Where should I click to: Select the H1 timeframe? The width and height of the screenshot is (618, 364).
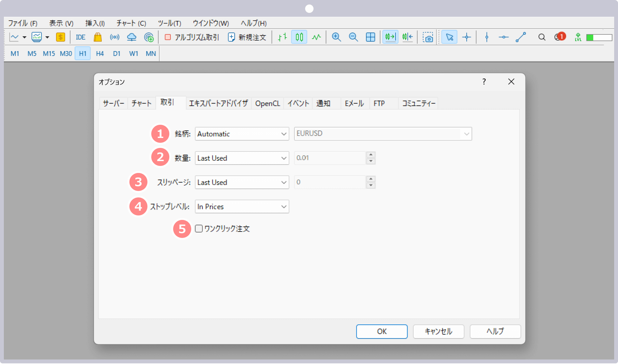pos(83,54)
